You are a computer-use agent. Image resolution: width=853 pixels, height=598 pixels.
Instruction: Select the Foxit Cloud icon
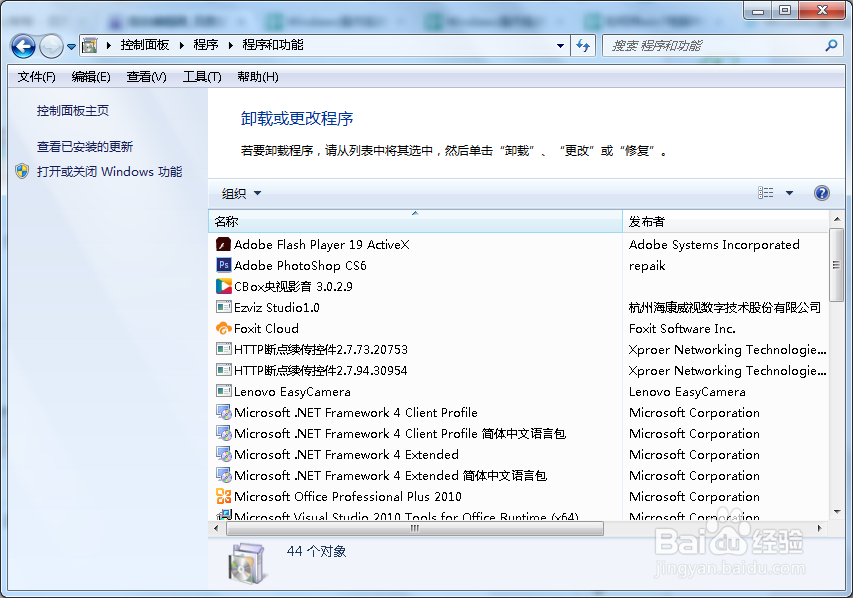click(x=224, y=328)
